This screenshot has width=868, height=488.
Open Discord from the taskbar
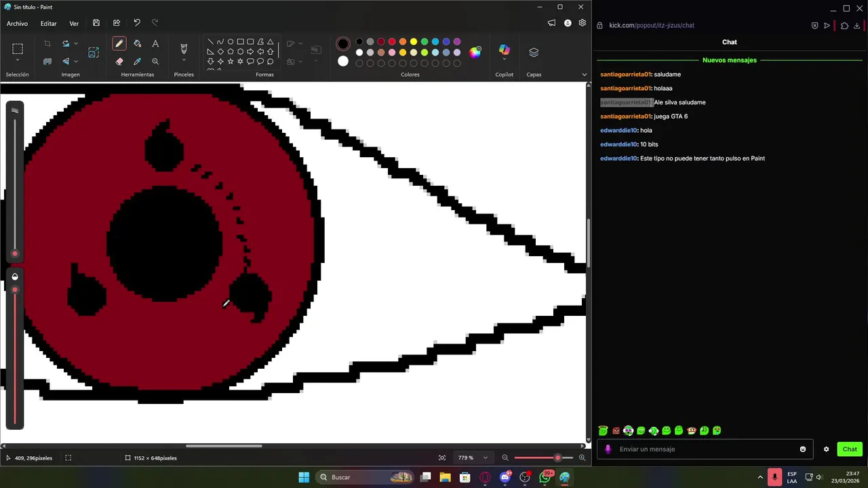505,477
